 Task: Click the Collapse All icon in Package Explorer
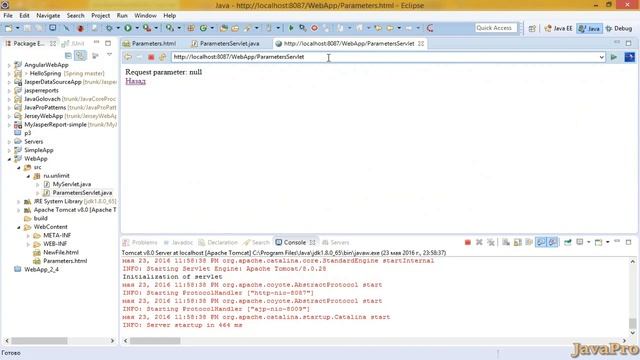(x=69, y=56)
